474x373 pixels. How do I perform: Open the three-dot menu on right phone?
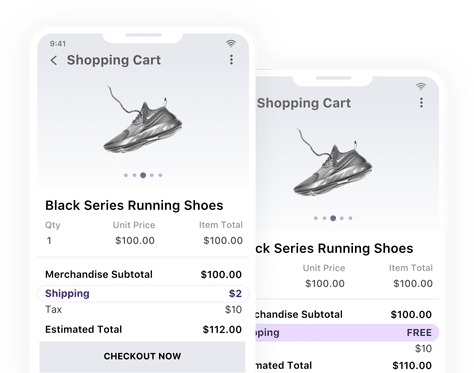[x=421, y=103]
